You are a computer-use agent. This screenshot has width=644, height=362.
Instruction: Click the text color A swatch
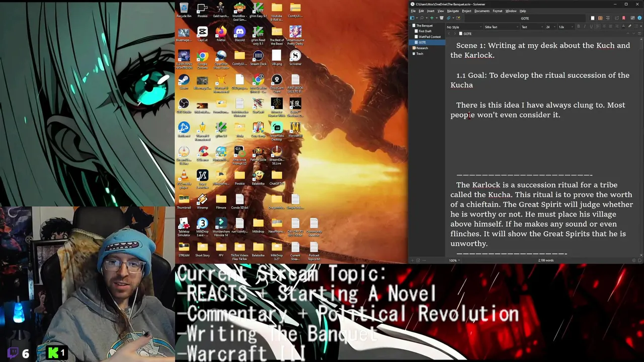(623, 27)
